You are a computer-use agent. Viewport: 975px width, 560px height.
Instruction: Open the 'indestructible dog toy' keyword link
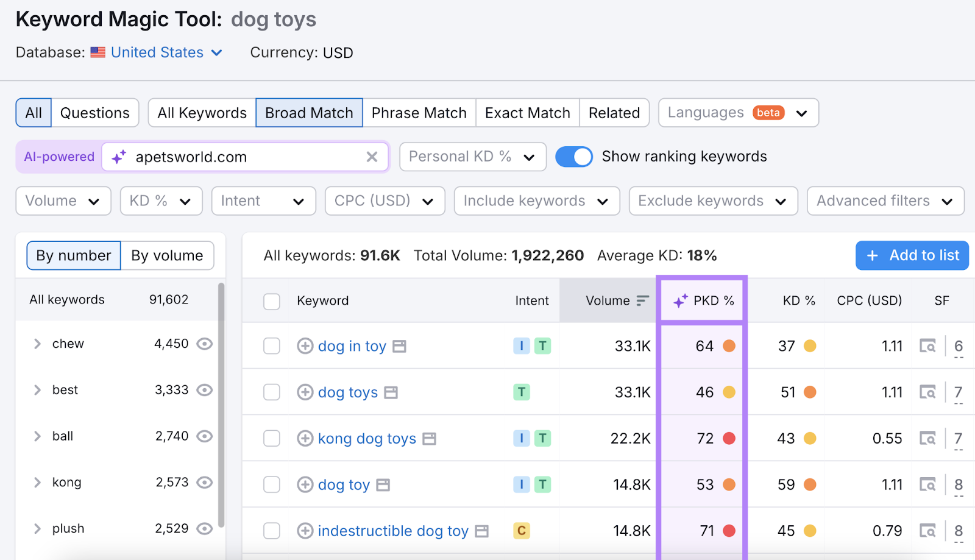point(393,531)
